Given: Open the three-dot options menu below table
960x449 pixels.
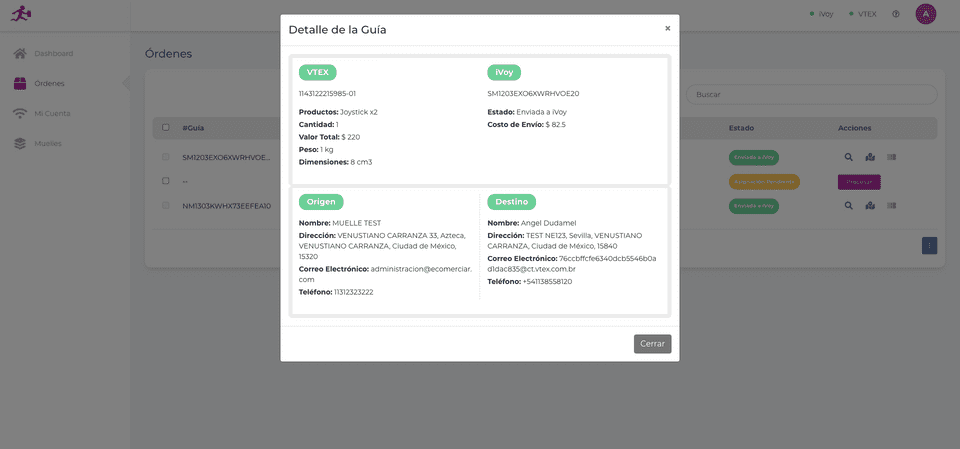Looking at the screenshot, I should [x=929, y=244].
